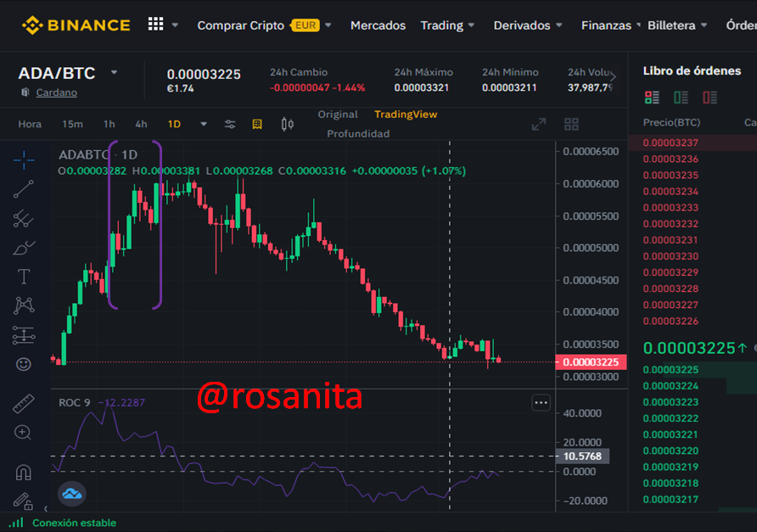
Task: Switch to the Original chart tab
Action: pyautogui.click(x=338, y=115)
